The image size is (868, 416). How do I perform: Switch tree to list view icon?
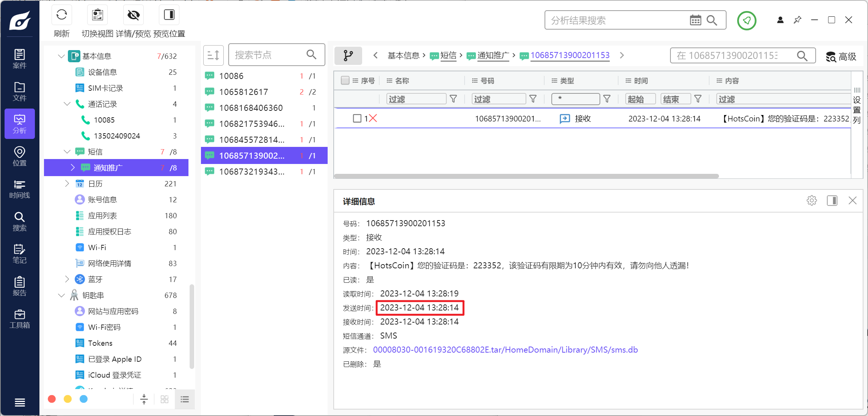click(185, 399)
